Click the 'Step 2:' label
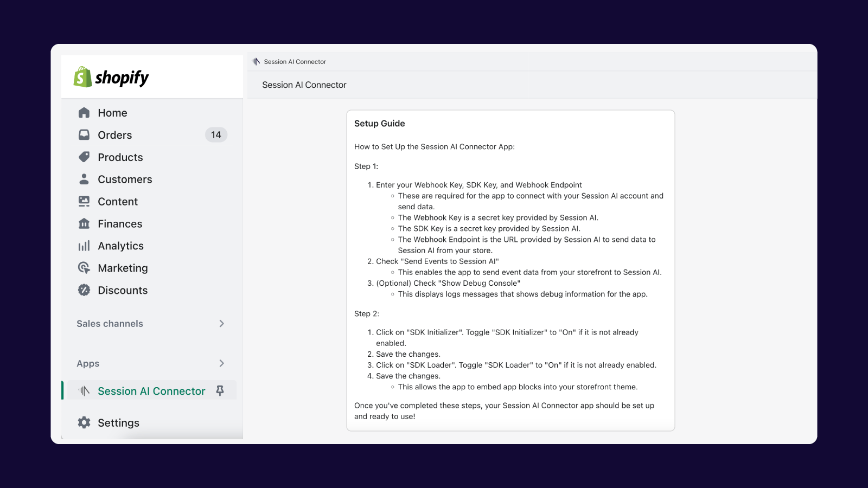Image resolution: width=868 pixels, height=488 pixels. [x=367, y=314]
